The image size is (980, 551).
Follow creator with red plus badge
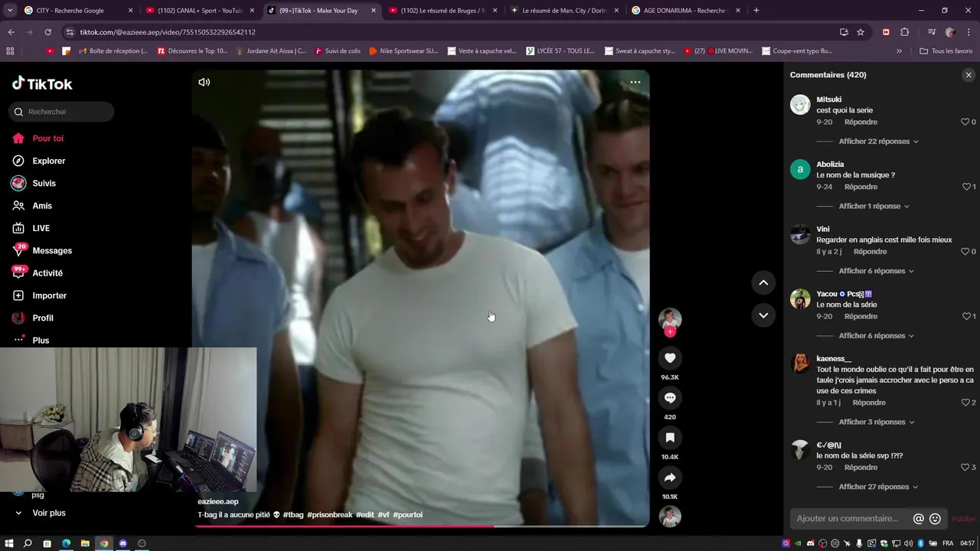pos(670,332)
